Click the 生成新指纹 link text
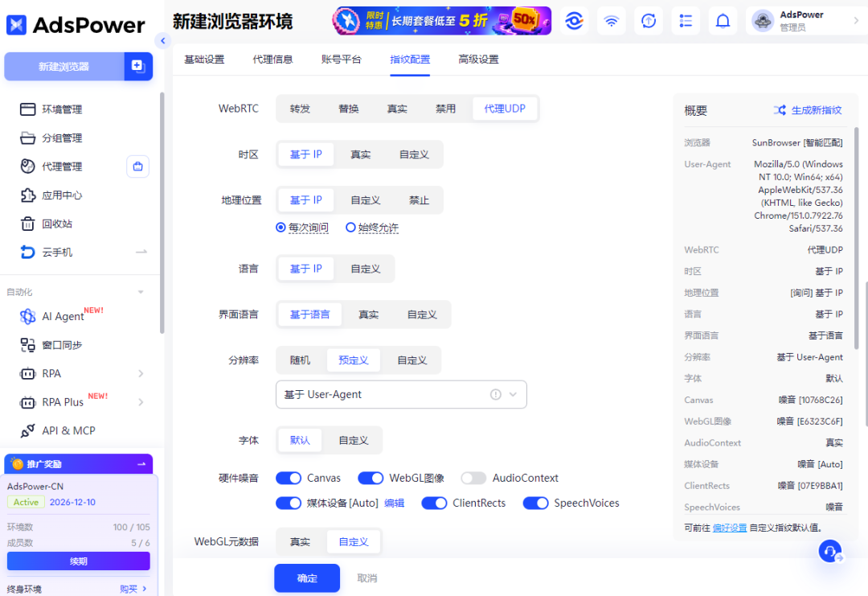 click(817, 110)
